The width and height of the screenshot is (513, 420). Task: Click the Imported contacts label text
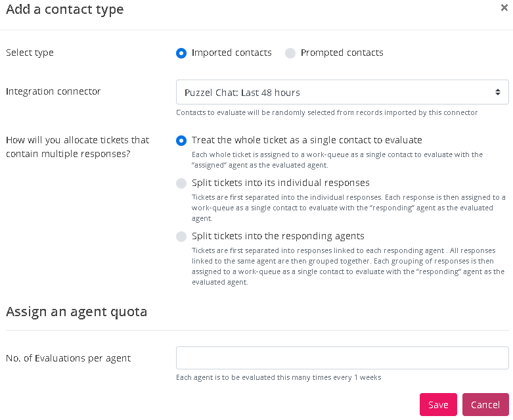pyautogui.click(x=231, y=53)
